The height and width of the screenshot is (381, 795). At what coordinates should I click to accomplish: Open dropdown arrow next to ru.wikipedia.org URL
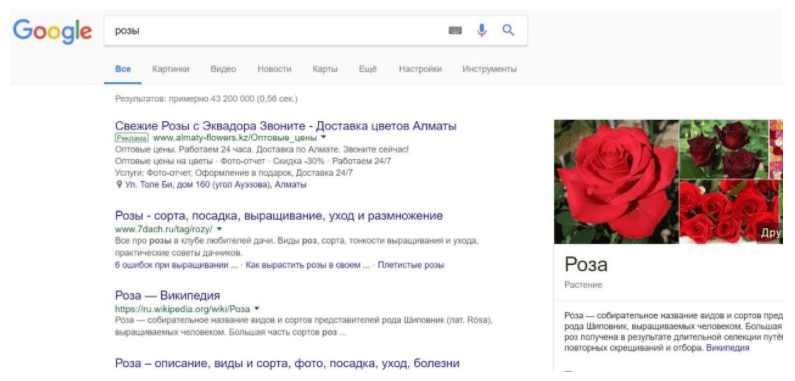pyautogui.click(x=256, y=308)
